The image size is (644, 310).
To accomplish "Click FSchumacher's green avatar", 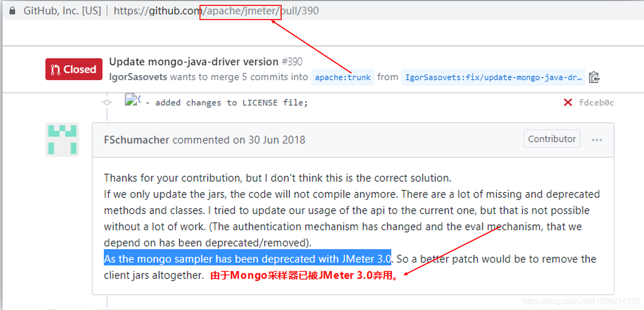I will [x=62, y=139].
